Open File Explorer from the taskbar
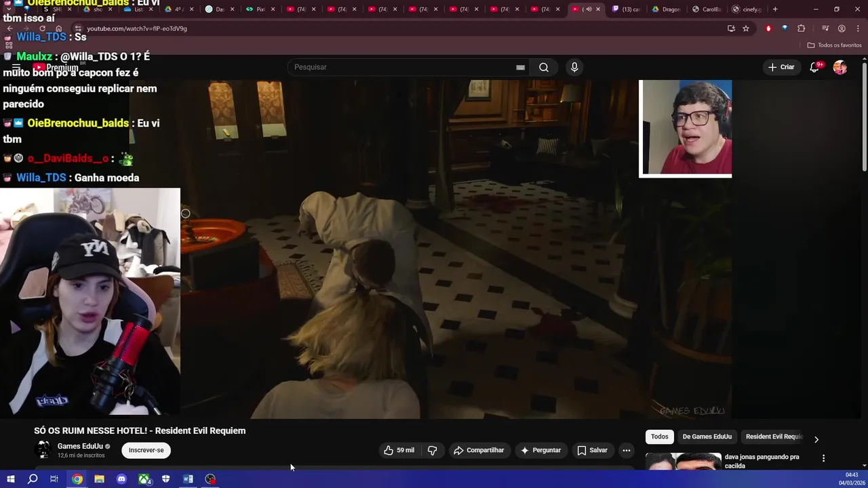The width and height of the screenshot is (868, 488). click(99, 479)
